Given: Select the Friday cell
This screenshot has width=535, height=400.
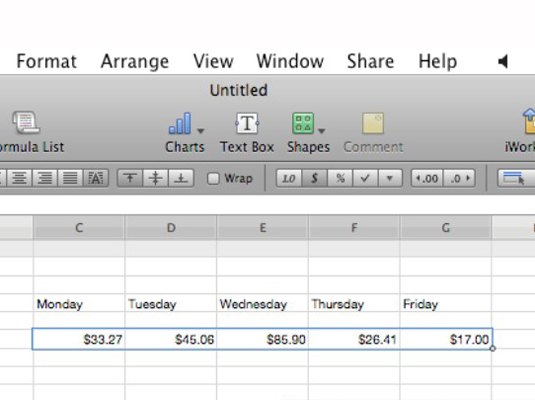Looking at the screenshot, I should pos(446,304).
